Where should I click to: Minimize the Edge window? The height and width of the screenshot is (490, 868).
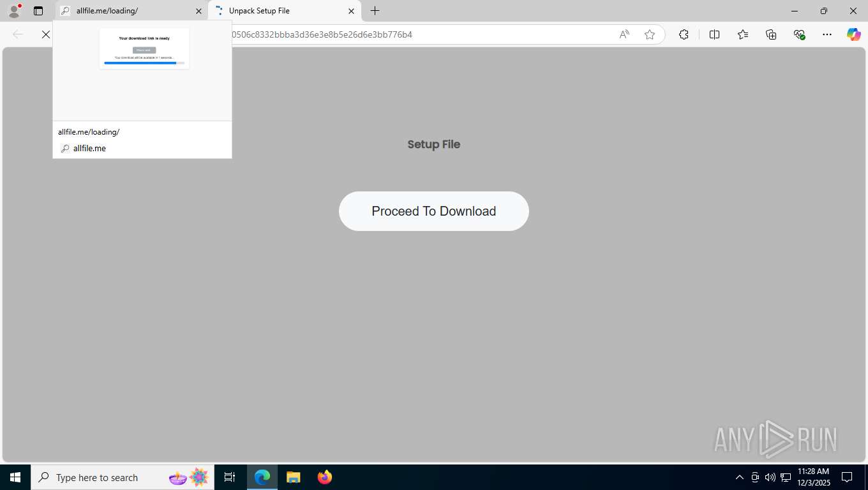pyautogui.click(x=795, y=11)
